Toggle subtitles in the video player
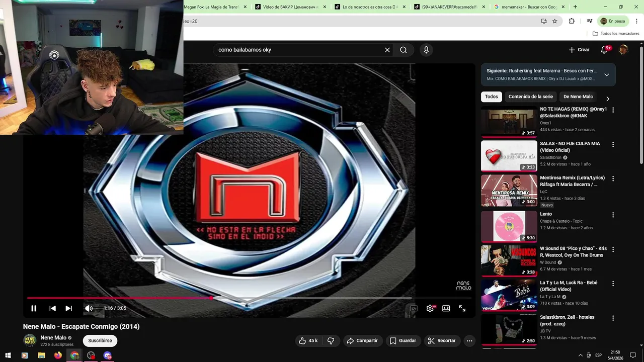644x362 pixels. [414, 308]
